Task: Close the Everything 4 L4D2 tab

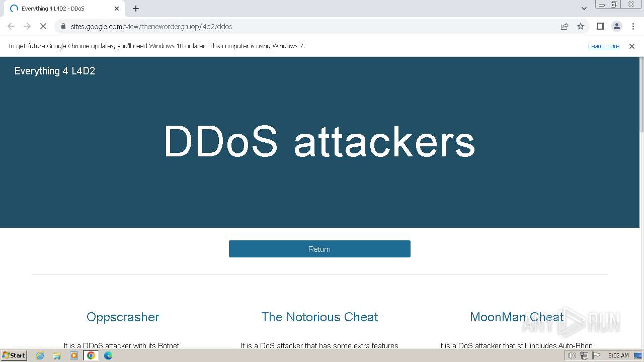Action: (117, 9)
